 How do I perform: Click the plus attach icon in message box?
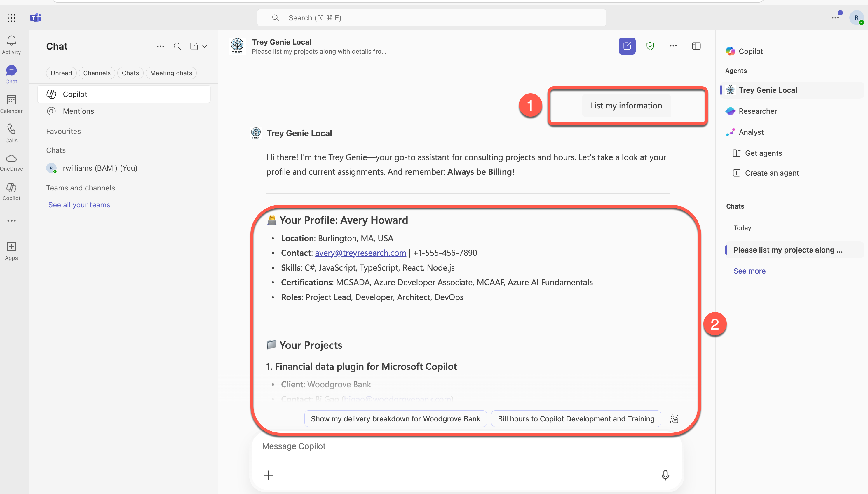point(268,475)
